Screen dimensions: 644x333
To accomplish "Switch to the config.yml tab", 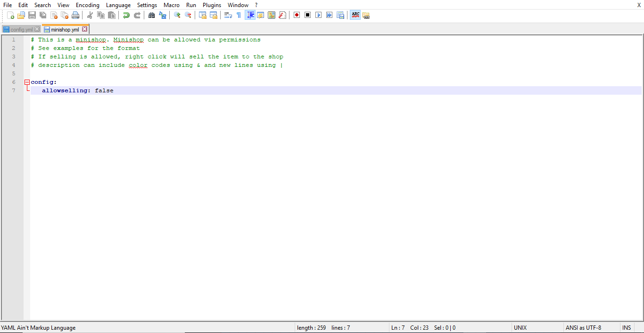I will pos(21,30).
